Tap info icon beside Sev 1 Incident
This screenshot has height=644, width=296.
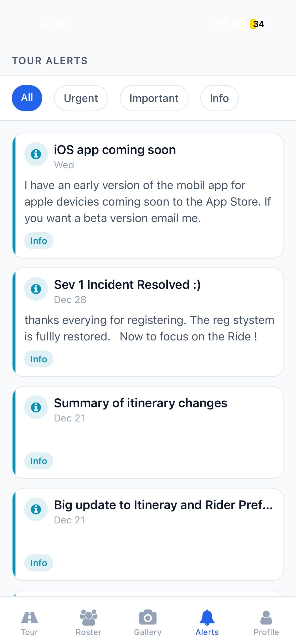36,289
